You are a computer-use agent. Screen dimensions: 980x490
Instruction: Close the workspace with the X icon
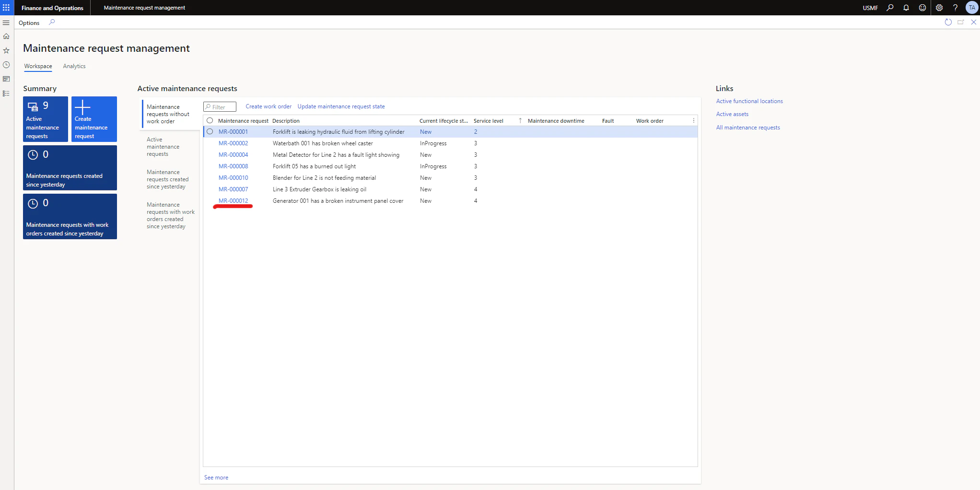tap(974, 22)
